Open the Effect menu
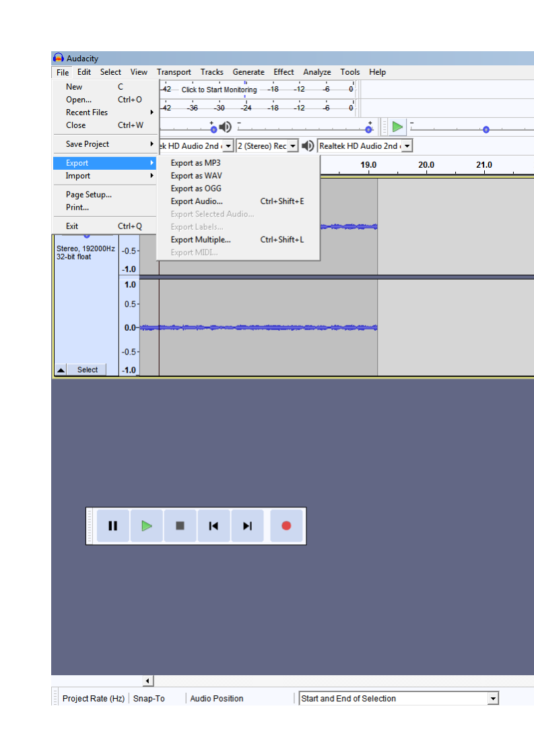 point(283,72)
